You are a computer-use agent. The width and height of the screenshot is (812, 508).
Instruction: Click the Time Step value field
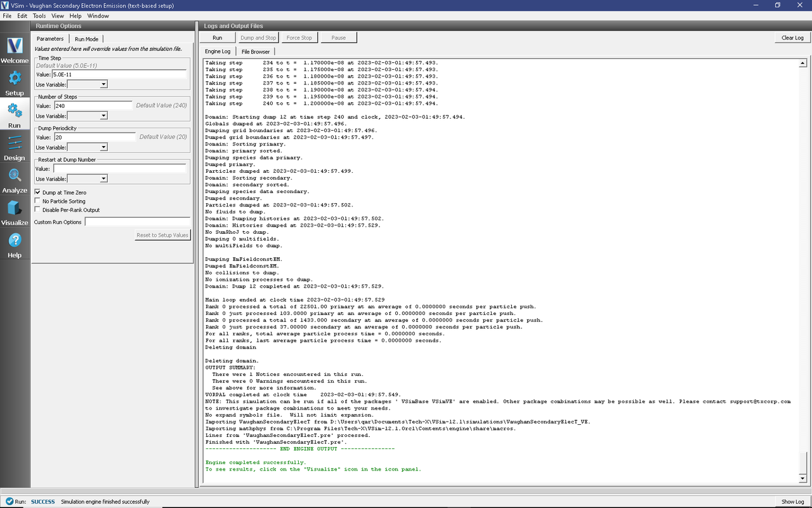(x=119, y=74)
